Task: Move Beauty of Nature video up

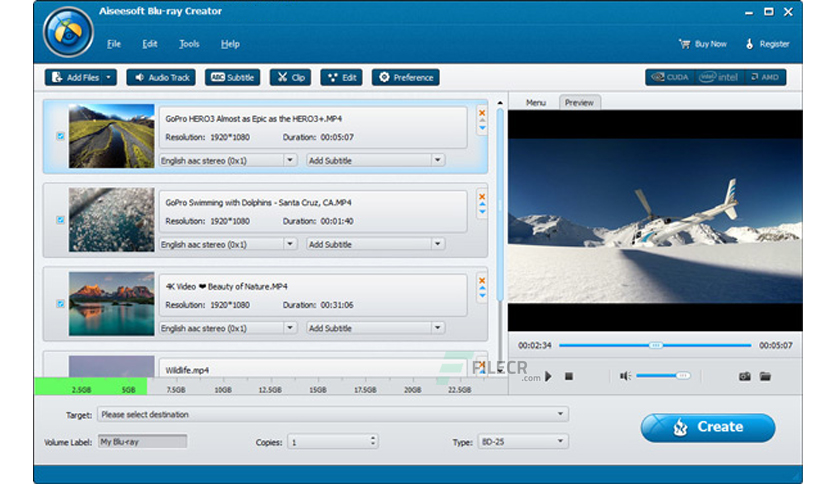Action: 482,288
